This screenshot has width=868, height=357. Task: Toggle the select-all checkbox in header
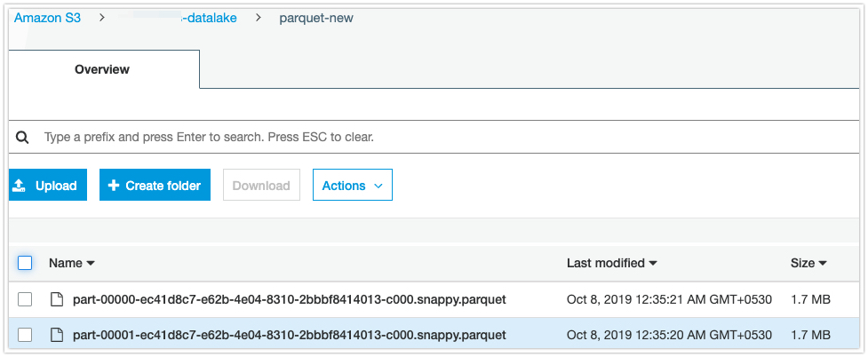[x=25, y=263]
